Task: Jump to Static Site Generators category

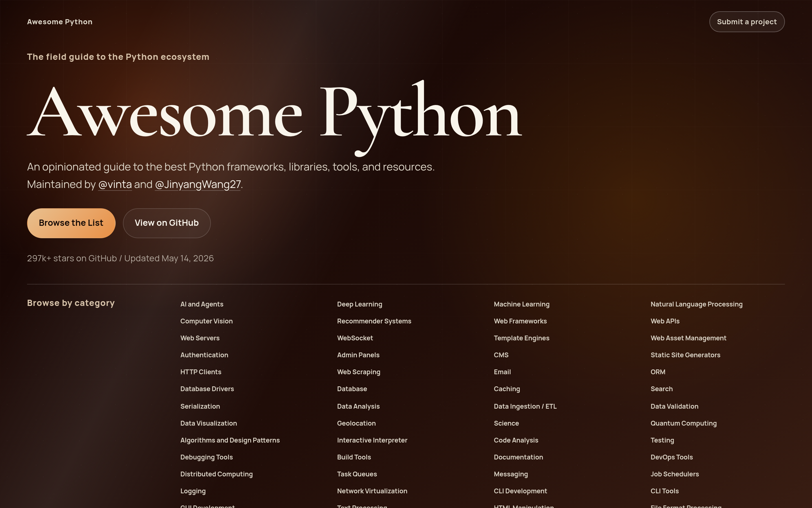Action: point(685,355)
